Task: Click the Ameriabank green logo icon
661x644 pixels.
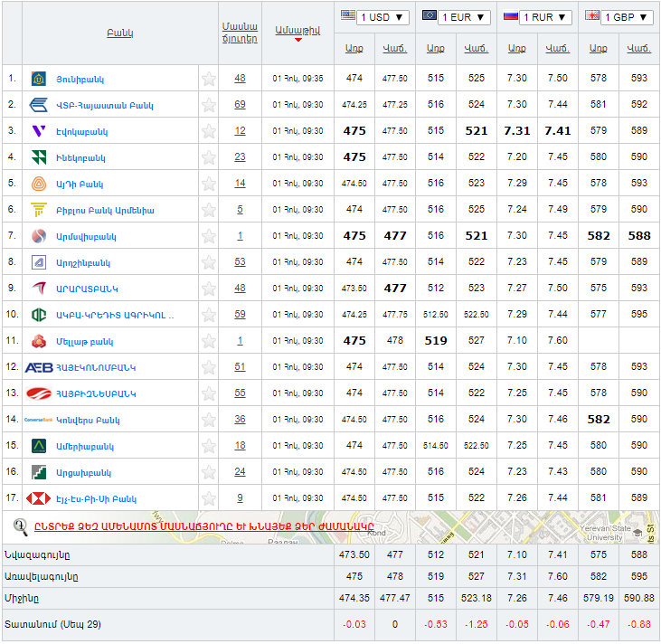Action: (x=39, y=446)
